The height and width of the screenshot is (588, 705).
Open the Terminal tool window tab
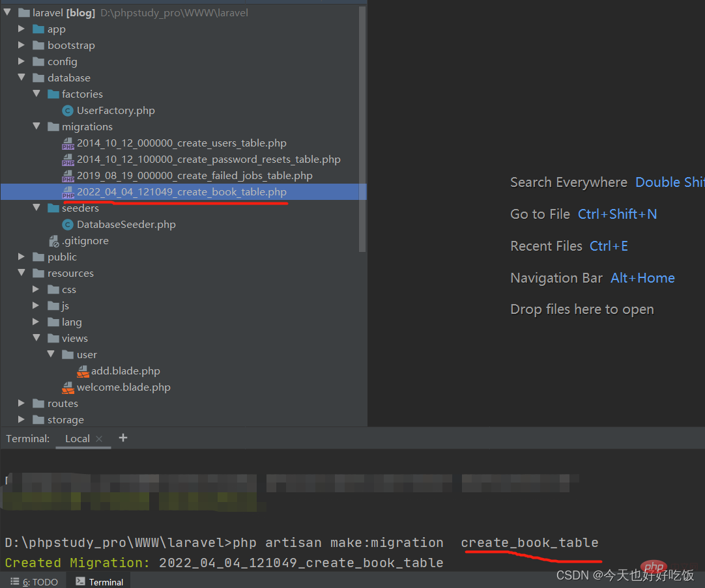(100, 581)
